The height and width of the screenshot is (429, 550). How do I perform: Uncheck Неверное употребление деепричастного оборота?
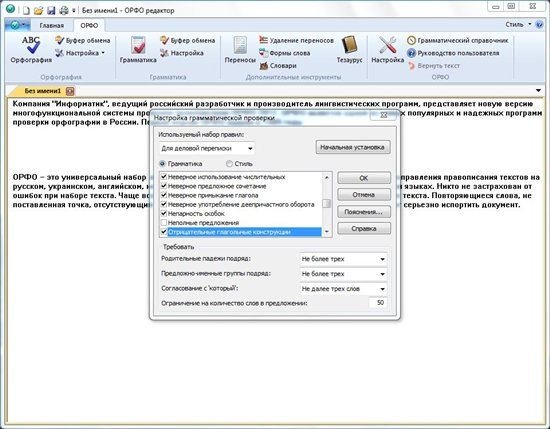pos(163,204)
